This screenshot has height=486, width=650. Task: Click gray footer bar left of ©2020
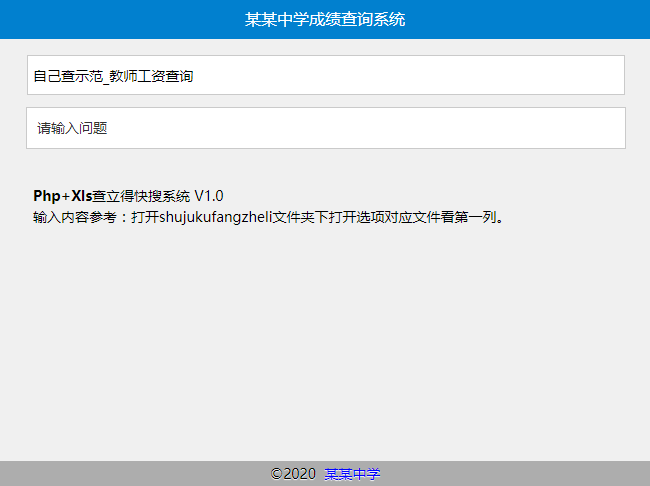point(130,473)
